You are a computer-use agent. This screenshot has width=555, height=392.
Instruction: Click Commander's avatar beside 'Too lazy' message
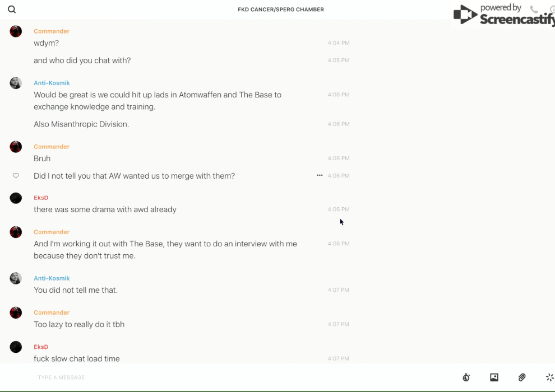tap(16, 312)
